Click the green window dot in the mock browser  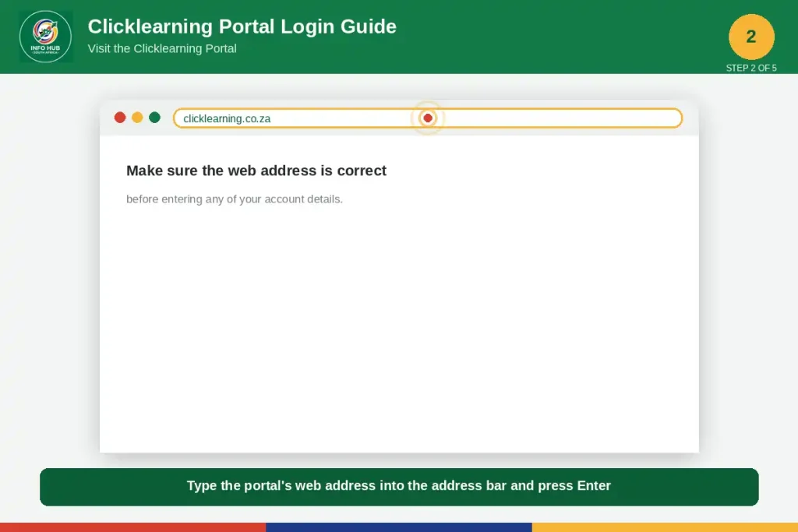point(155,118)
